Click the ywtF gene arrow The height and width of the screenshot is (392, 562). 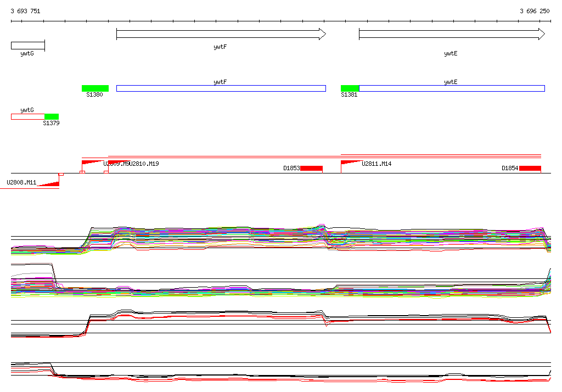[221, 34]
